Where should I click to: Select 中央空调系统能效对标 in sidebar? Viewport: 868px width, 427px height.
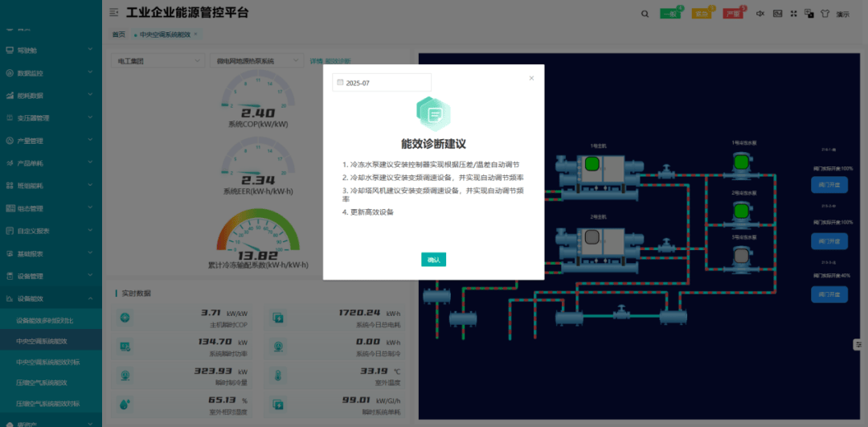coord(48,362)
